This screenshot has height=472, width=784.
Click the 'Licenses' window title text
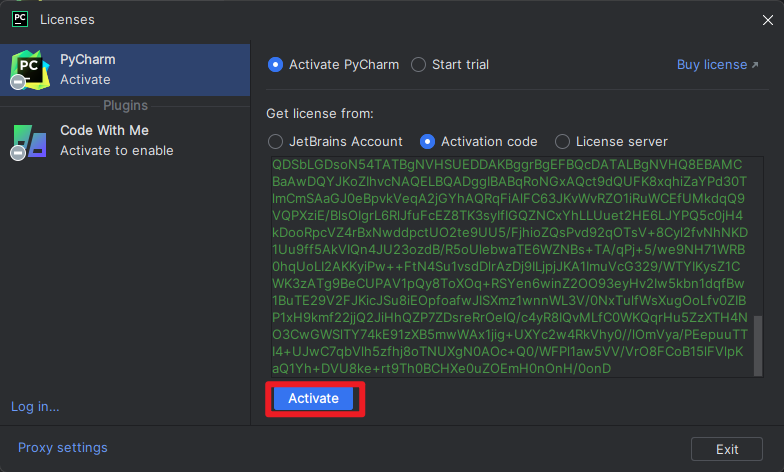[67, 20]
